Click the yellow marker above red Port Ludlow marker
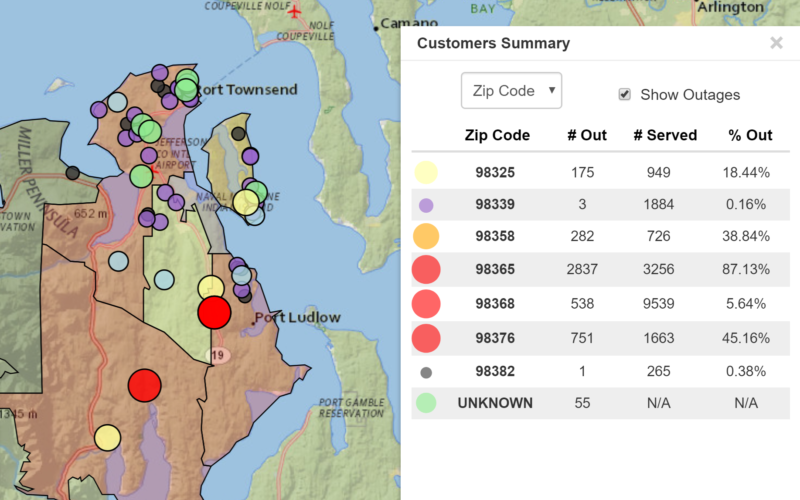Image resolution: width=800 pixels, height=500 pixels. coord(210,287)
